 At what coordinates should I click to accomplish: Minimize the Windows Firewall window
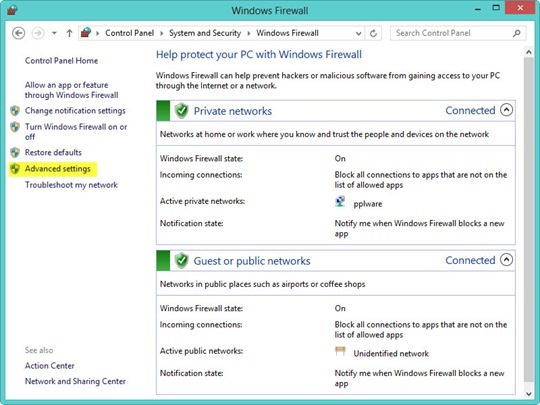(477, 9)
